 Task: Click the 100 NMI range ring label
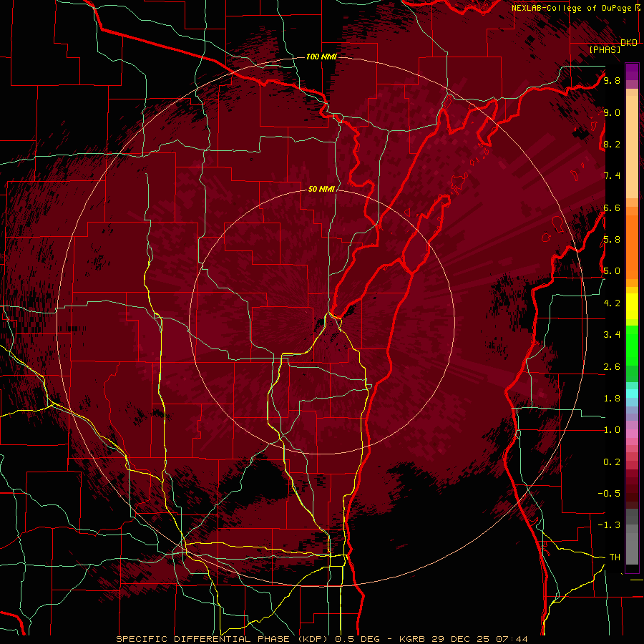[321, 57]
